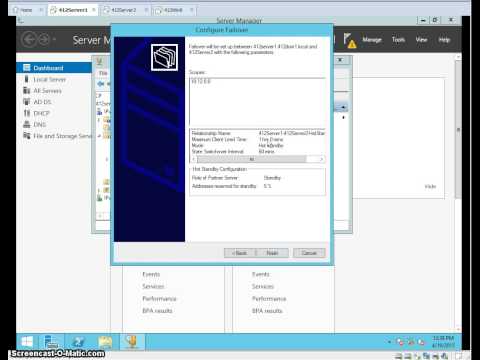This screenshot has height=360, width=480.
Task: Open the notifications flag with warning icon
Action: click(x=350, y=40)
